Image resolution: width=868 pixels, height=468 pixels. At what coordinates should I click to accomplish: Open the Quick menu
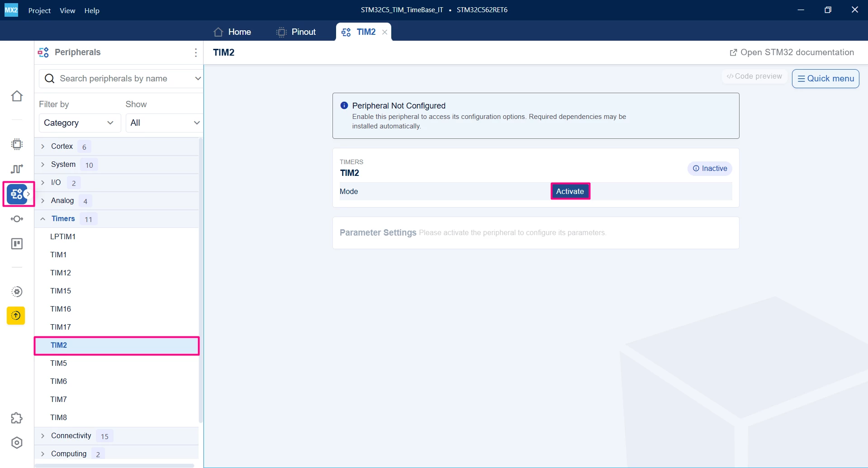tap(825, 79)
